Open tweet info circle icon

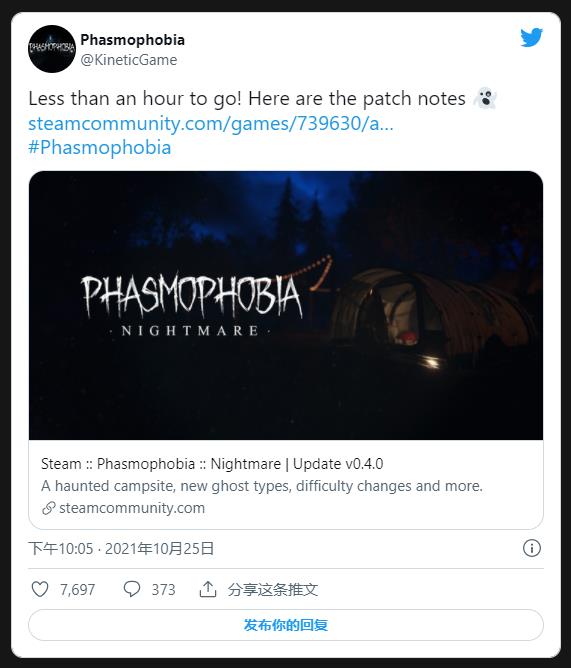[531, 548]
